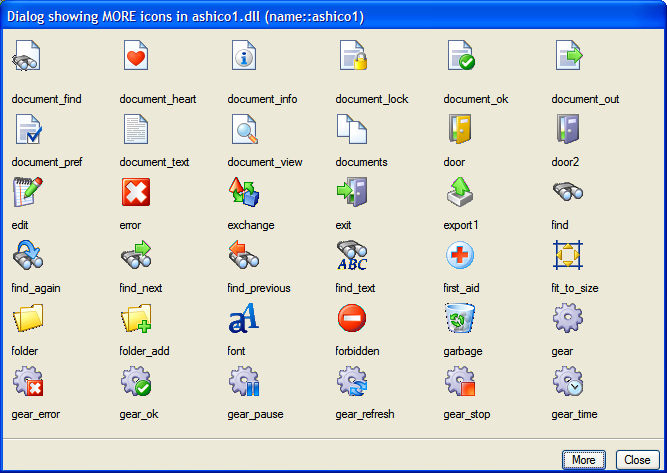Select the find_text icon

[x=352, y=255]
